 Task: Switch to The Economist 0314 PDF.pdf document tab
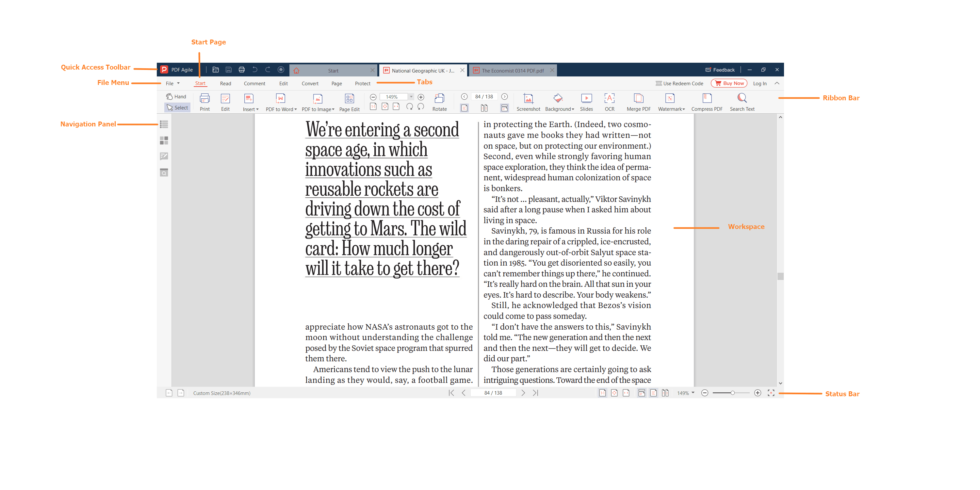pyautogui.click(x=512, y=71)
